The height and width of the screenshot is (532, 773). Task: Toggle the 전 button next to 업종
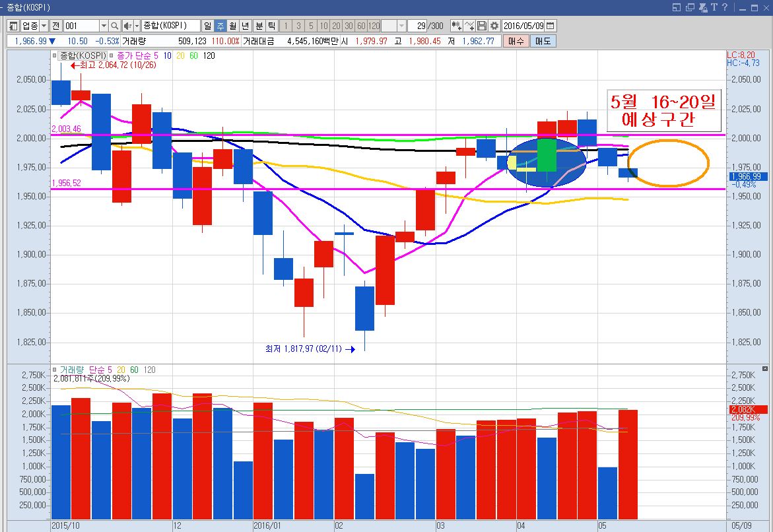click(55, 26)
